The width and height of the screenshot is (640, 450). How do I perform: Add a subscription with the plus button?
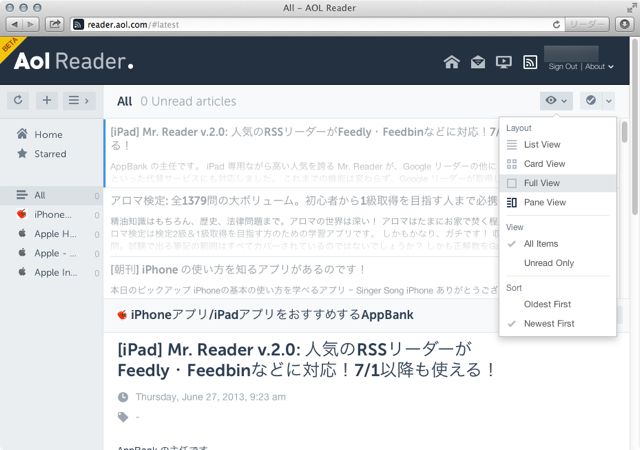pos(47,100)
